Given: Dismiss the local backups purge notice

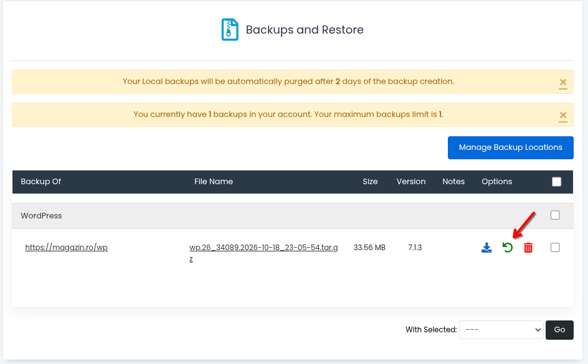Looking at the screenshot, I should click(563, 82).
